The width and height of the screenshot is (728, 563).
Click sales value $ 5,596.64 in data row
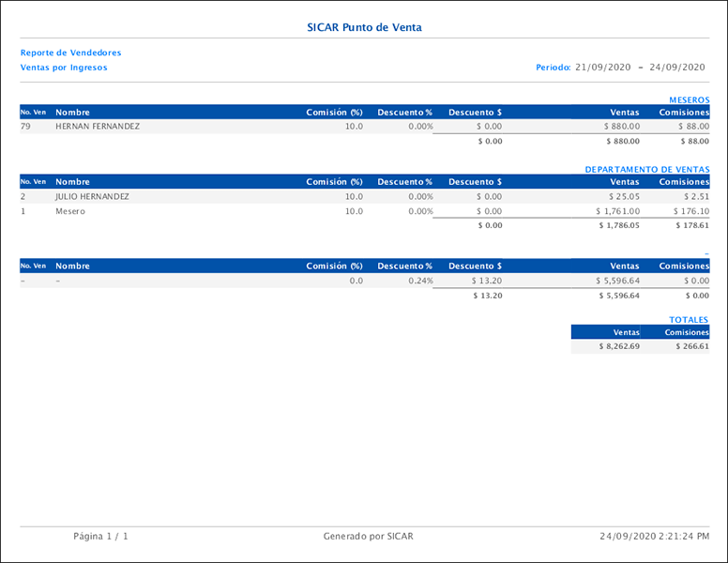[618, 281]
